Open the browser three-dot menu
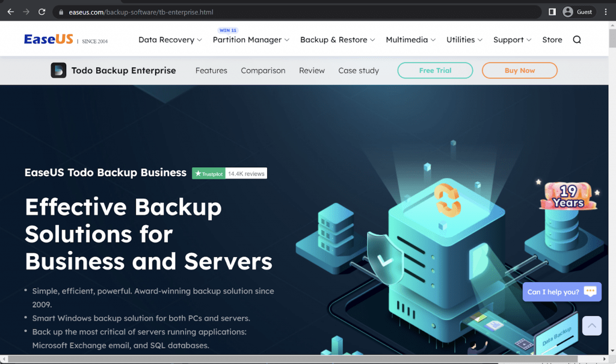Viewport: 616px width, 364px height. [605, 11]
